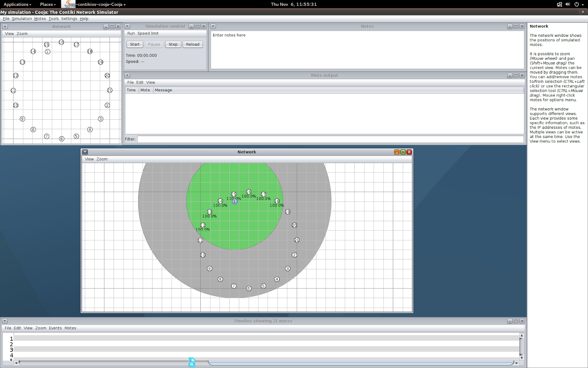
Task: Click the Step simulation button
Action: click(173, 45)
